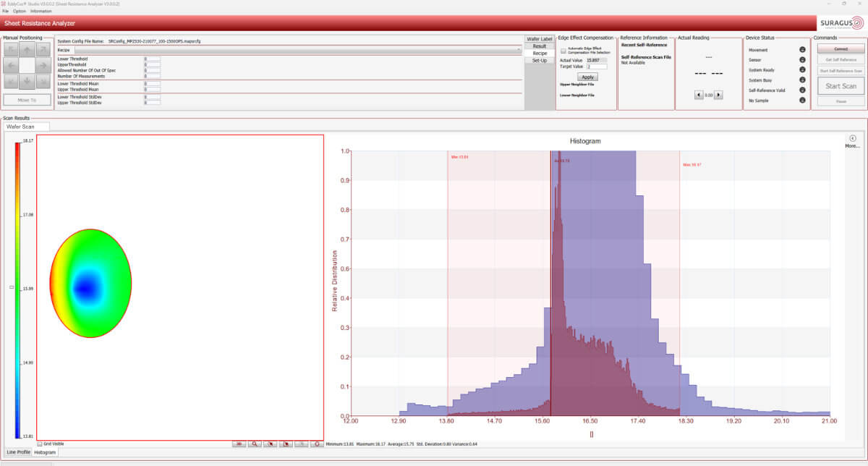
Task: Click the Apply button
Action: [x=587, y=77]
